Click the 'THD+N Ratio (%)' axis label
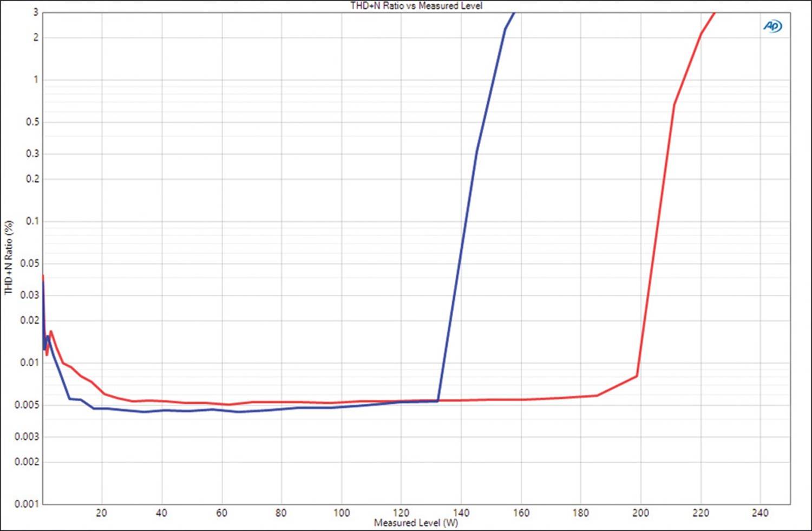812x531 pixels. click(x=8, y=257)
